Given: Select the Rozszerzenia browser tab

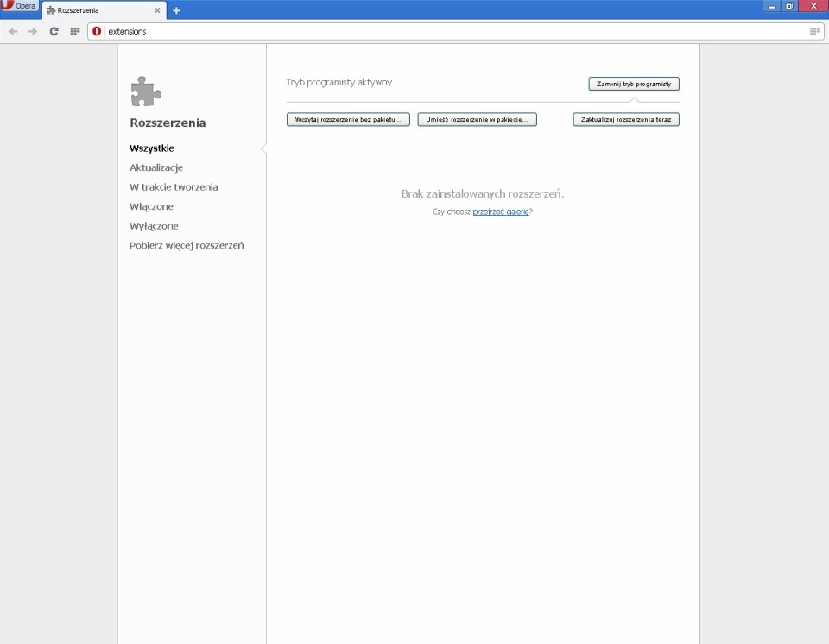Looking at the screenshot, I should (104, 10).
